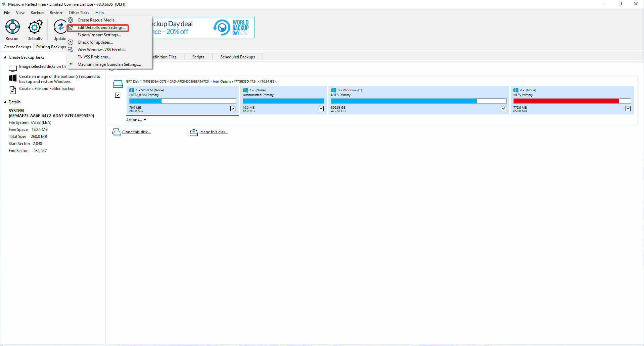This screenshot has width=644, height=346.
Task: Select Create Rescue Media menu entry
Action: pos(97,20)
